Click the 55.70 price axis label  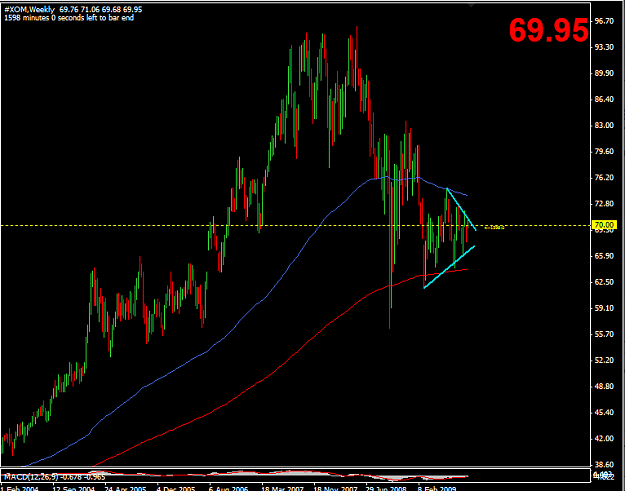click(x=603, y=334)
